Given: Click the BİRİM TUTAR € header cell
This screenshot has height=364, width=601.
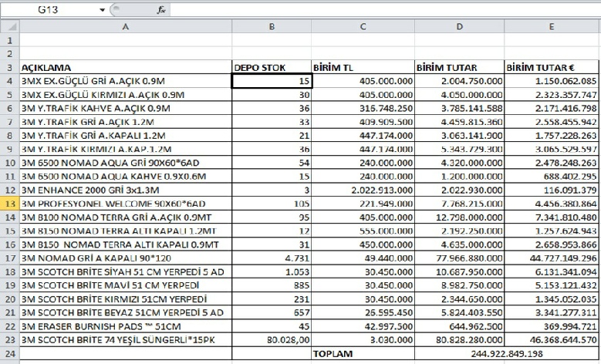Looking at the screenshot, I should point(552,67).
